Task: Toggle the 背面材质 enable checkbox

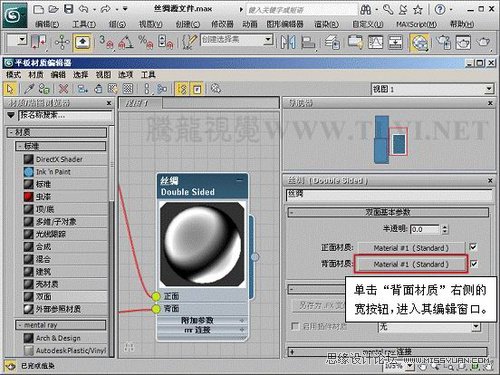Action: pos(473,264)
